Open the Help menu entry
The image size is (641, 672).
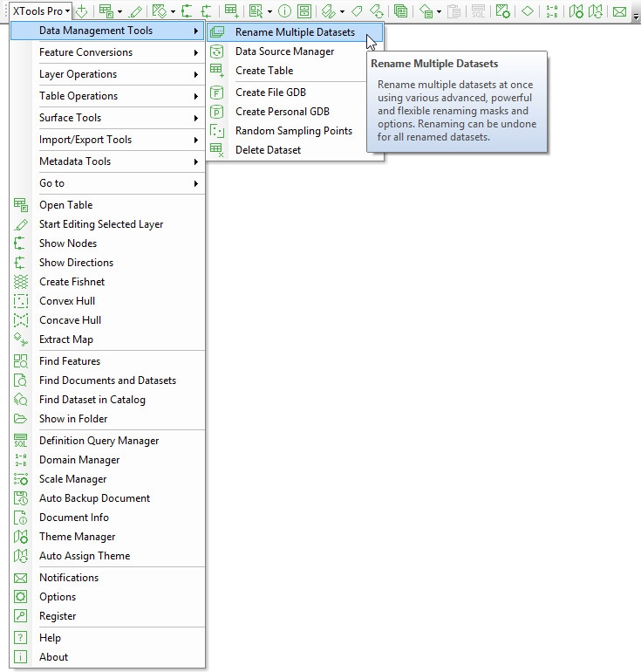pos(108,638)
